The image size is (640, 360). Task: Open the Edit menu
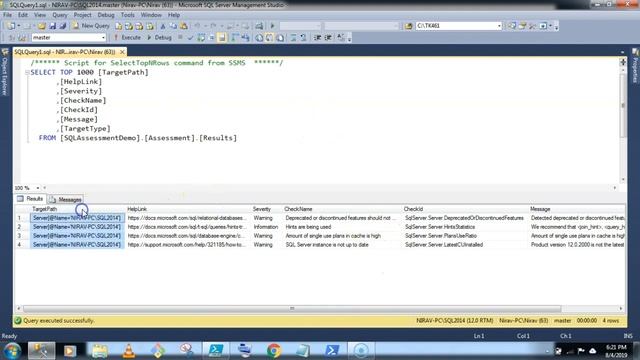pyautogui.click(x=23, y=15)
